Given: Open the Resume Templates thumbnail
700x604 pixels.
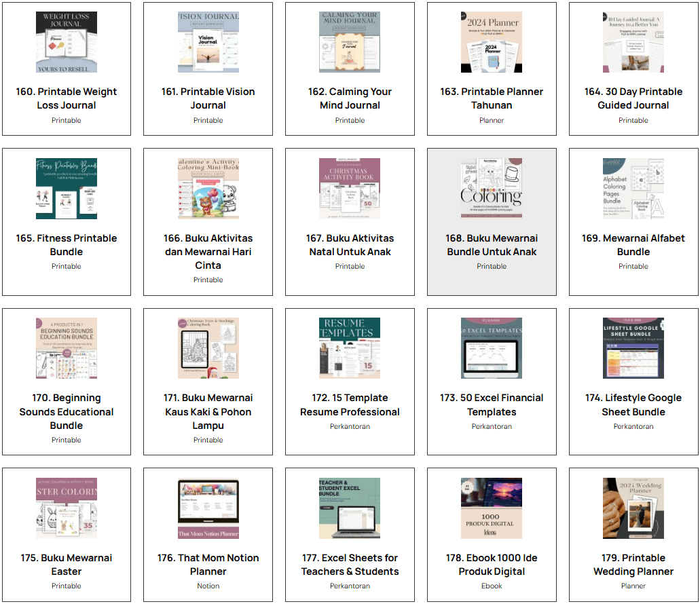Looking at the screenshot, I should pos(350,348).
